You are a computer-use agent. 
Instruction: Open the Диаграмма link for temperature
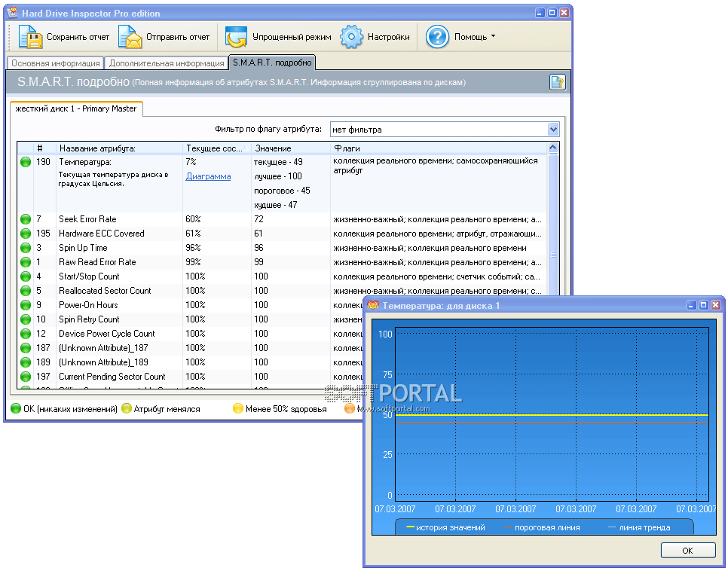[x=208, y=176]
